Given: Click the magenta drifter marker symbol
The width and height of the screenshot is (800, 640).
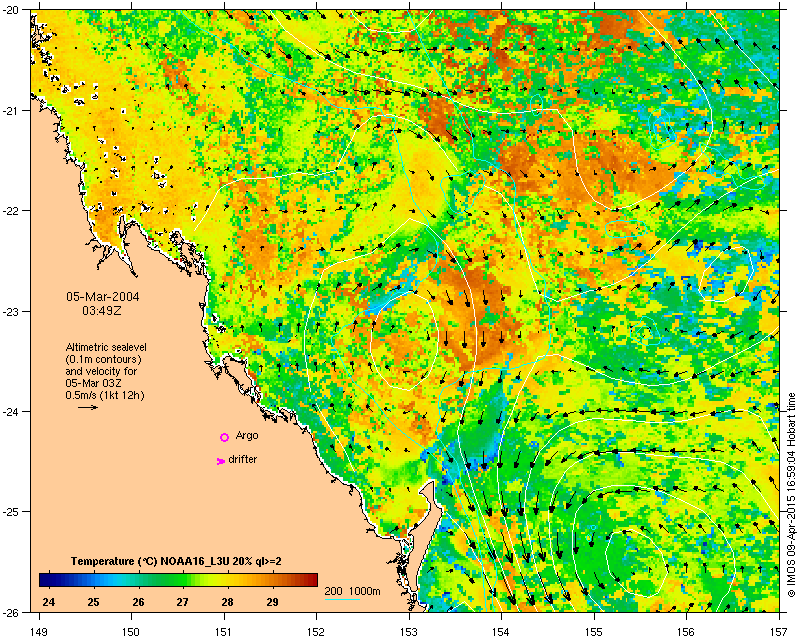Looking at the screenshot, I should [220, 461].
